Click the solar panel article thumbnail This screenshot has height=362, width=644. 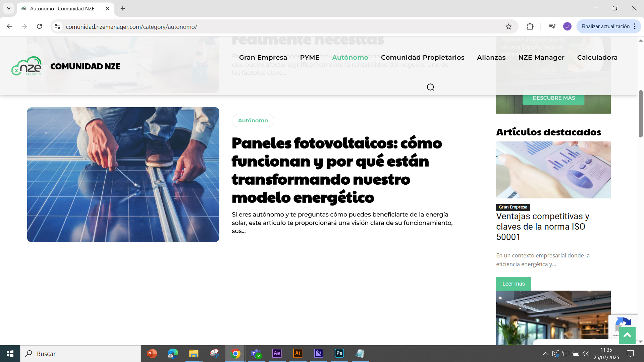[123, 175]
